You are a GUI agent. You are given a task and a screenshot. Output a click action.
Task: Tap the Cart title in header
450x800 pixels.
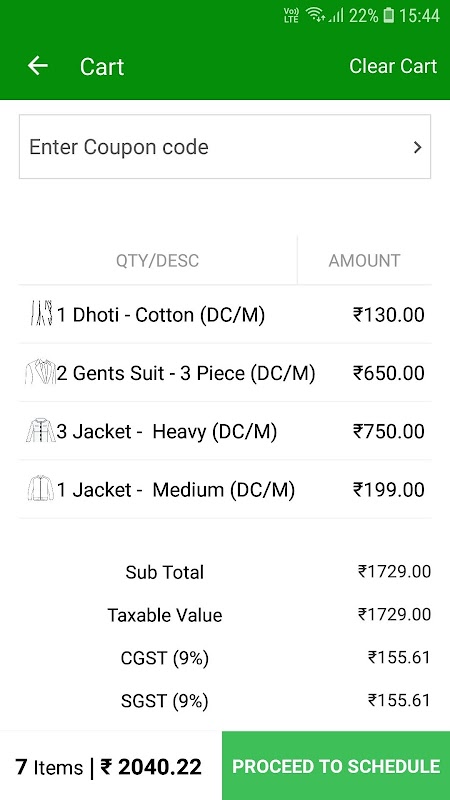pyautogui.click(x=102, y=66)
